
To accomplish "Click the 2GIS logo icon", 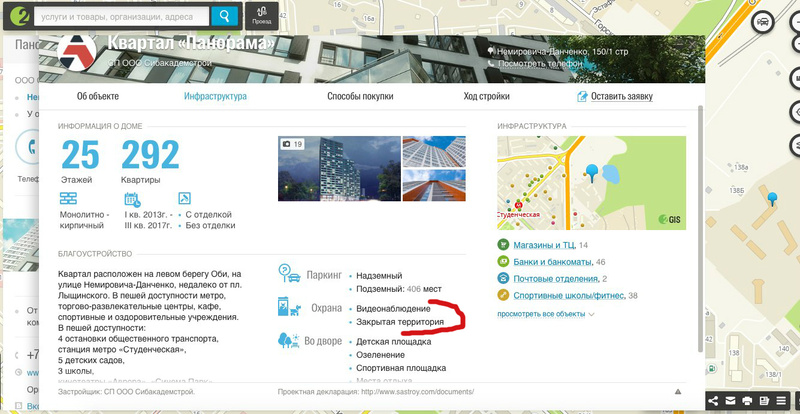I will (x=18, y=16).
